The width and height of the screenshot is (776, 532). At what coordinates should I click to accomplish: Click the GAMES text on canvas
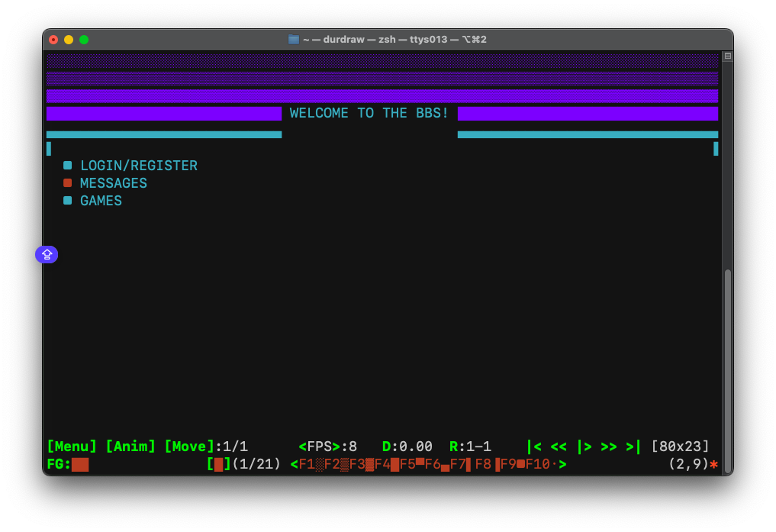click(x=101, y=201)
